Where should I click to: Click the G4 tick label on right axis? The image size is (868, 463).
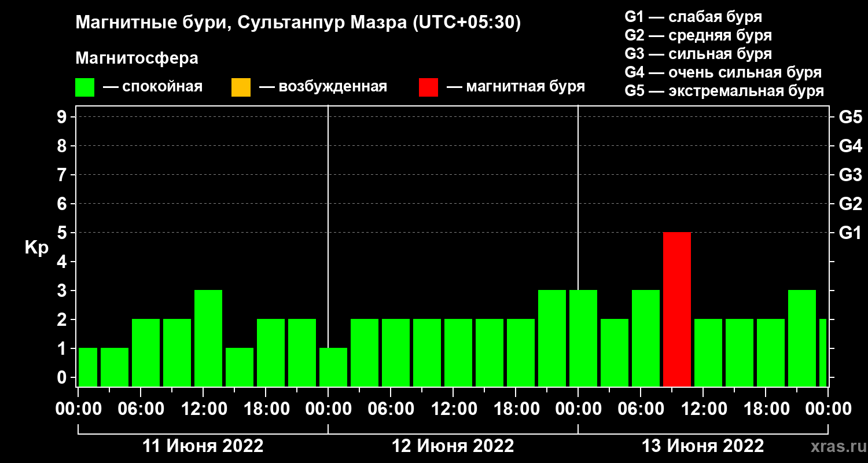851,146
